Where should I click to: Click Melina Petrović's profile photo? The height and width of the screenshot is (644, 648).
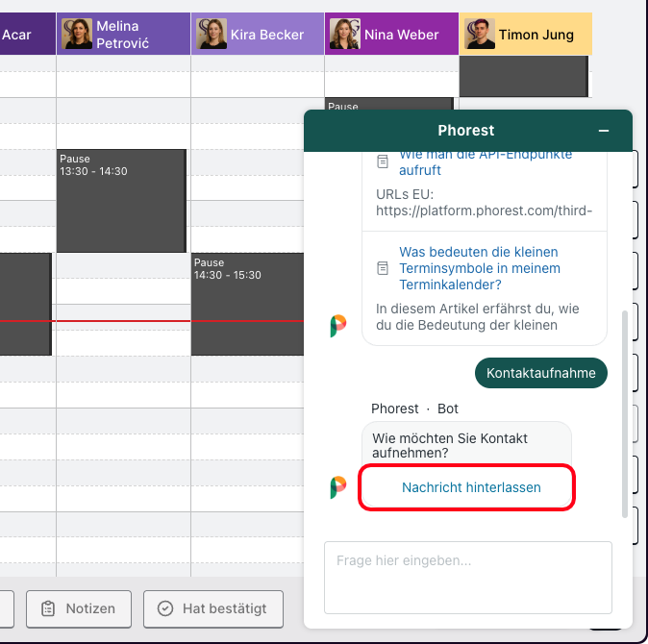point(77,35)
